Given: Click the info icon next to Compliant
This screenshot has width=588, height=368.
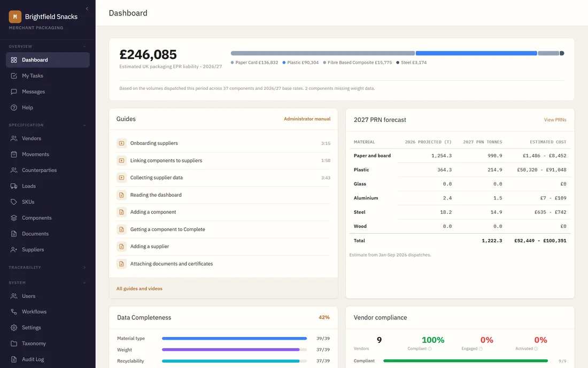Looking at the screenshot, I should [430, 349].
